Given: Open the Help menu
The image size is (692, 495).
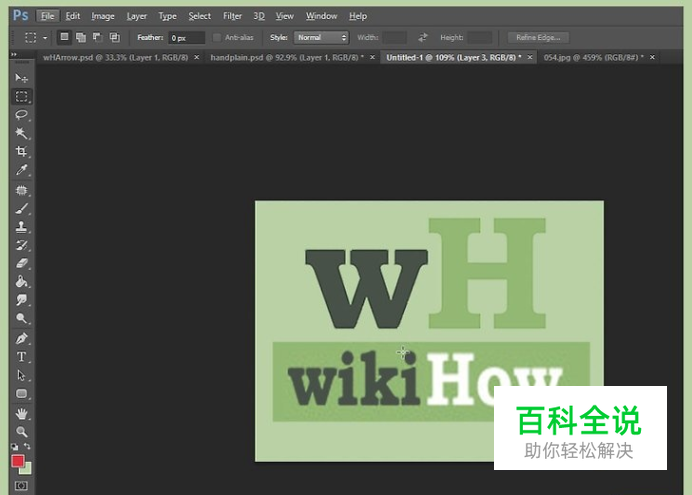Looking at the screenshot, I should tap(358, 16).
